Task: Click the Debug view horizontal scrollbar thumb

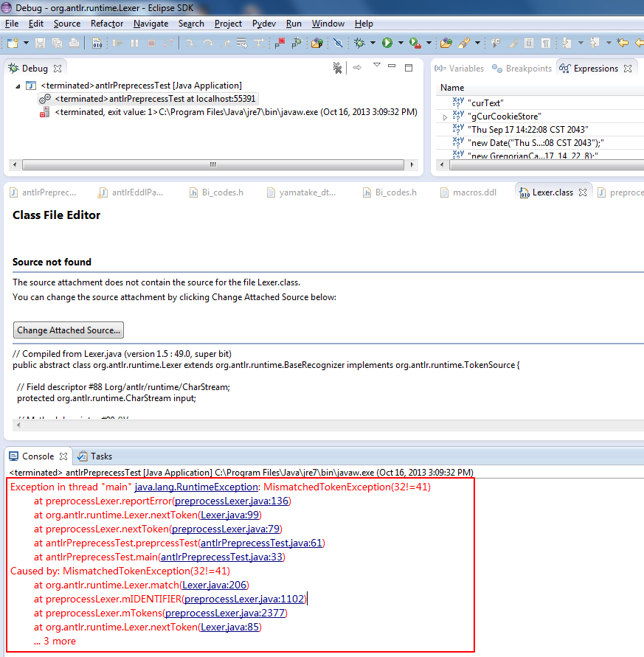Action: (x=213, y=164)
